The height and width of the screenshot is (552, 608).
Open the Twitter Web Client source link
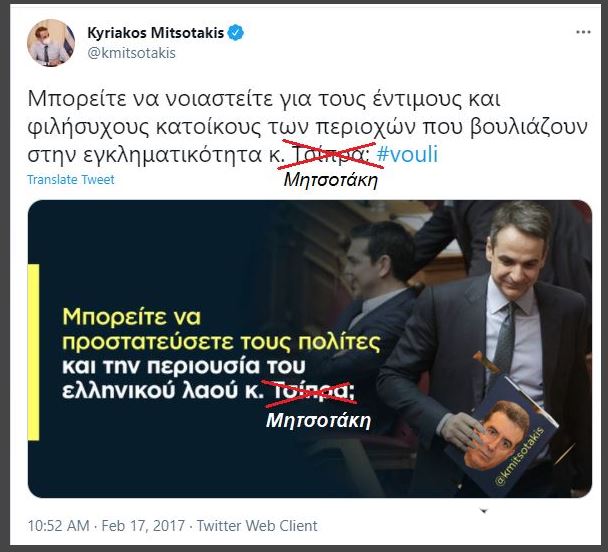click(x=257, y=526)
